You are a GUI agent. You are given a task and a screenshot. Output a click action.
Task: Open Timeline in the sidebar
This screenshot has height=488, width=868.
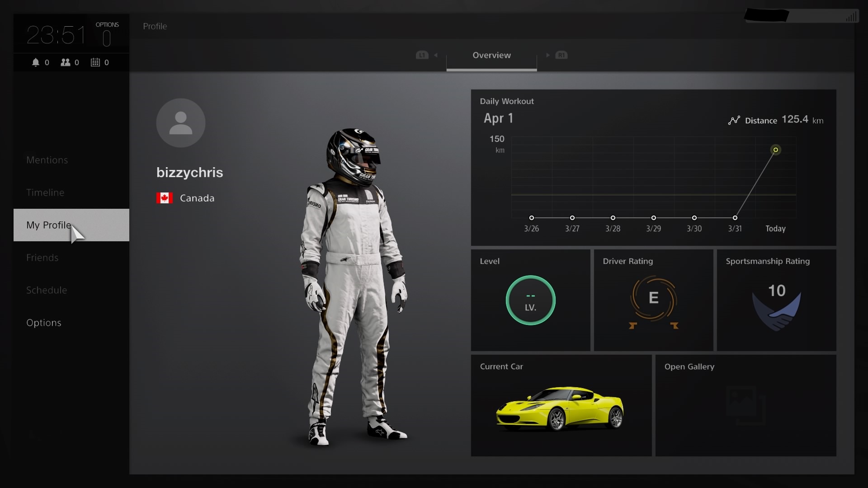click(45, 192)
